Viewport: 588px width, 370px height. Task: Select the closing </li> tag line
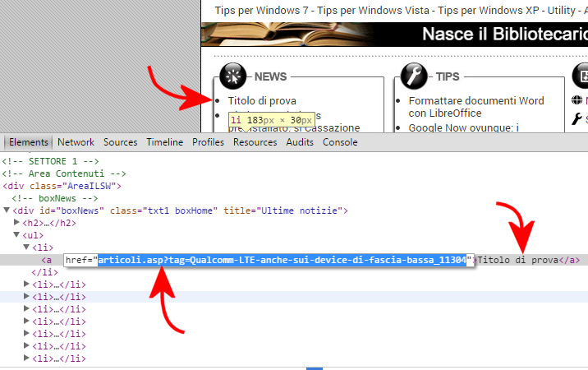[x=44, y=272]
